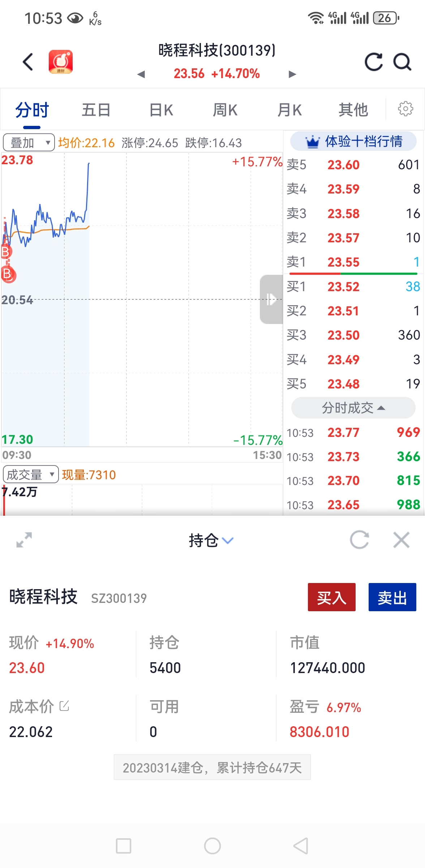Tap the volume chart area
The width and height of the screenshot is (425, 868).
pos(142,500)
